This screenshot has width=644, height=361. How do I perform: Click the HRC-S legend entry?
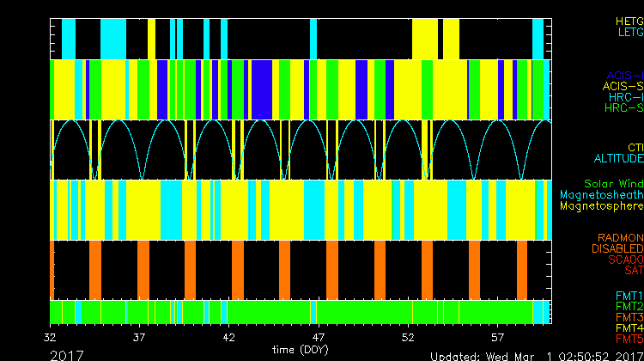(x=623, y=108)
